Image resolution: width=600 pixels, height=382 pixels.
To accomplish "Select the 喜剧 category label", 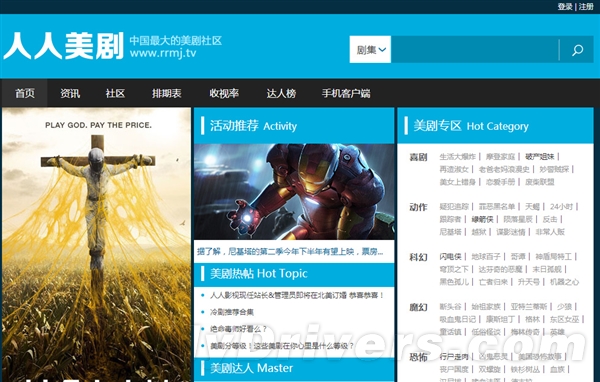I will [418, 157].
